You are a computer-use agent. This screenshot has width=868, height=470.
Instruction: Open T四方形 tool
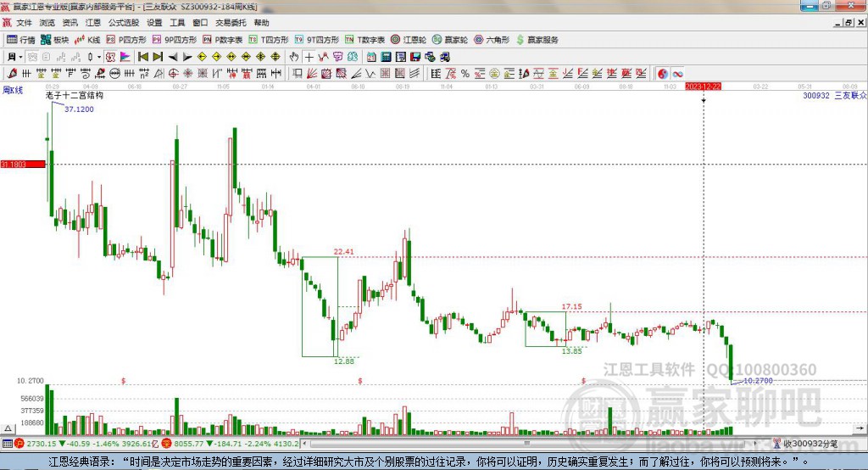pyautogui.click(x=269, y=40)
